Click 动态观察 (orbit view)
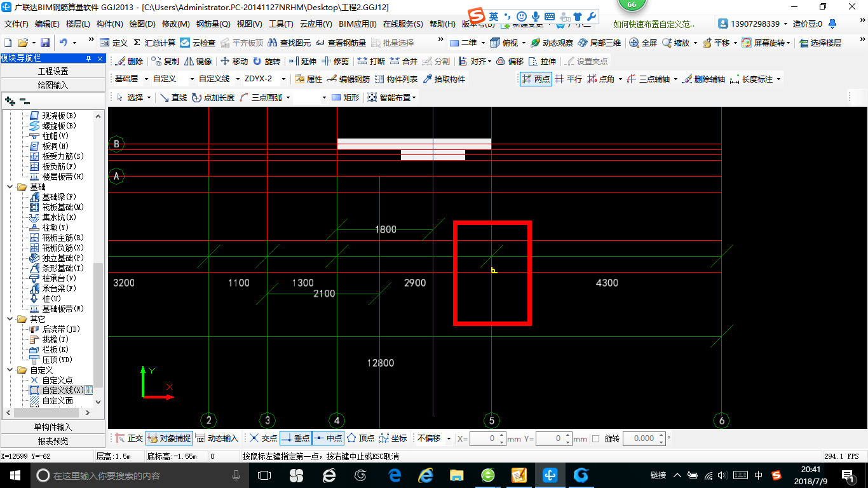 coord(552,43)
